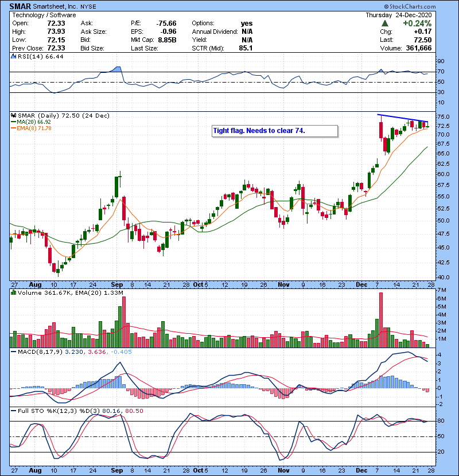
Task: Click the 40.0 price axis label
Action: tap(443, 277)
